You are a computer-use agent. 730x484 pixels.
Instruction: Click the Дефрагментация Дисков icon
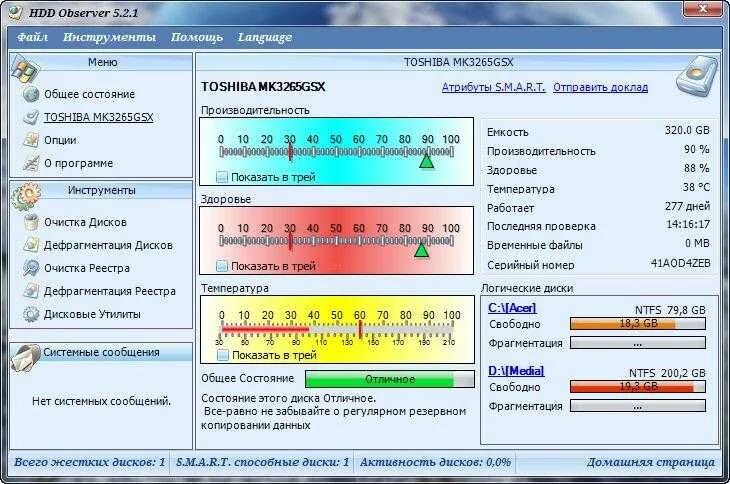pos(31,245)
